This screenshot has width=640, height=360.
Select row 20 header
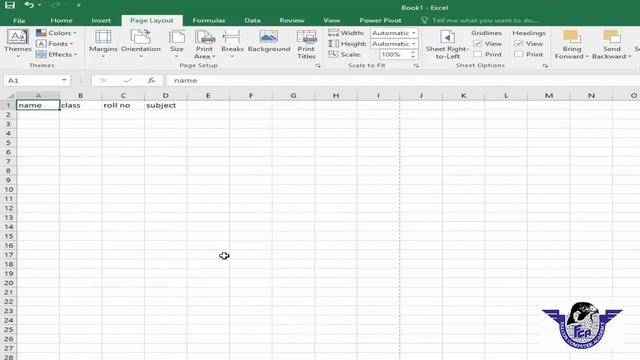[9, 283]
